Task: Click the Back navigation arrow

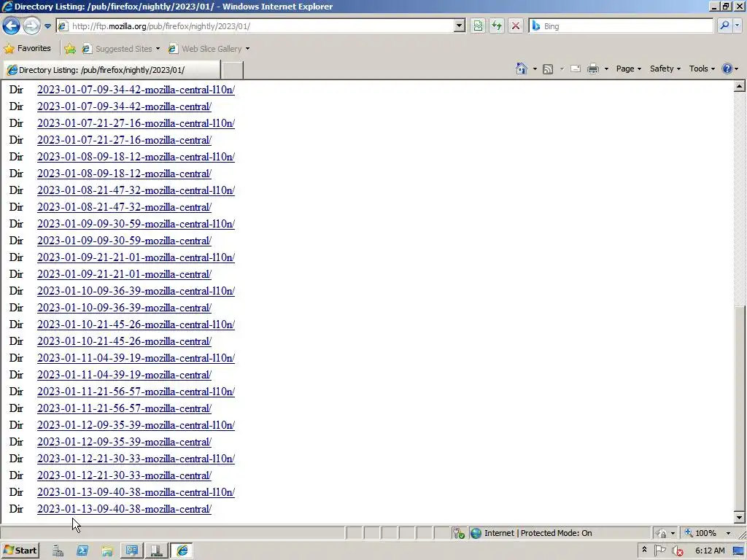Action: click(11, 26)
